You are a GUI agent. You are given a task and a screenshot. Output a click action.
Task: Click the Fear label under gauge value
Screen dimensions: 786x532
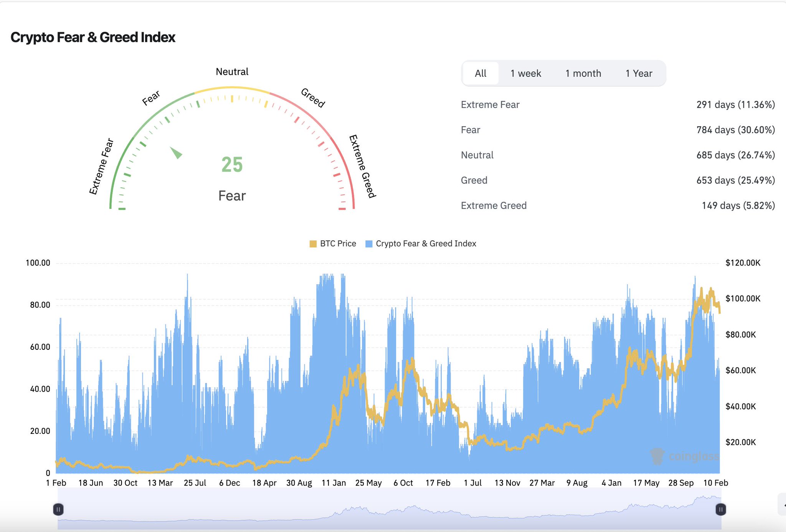click(x=232, y=196)
